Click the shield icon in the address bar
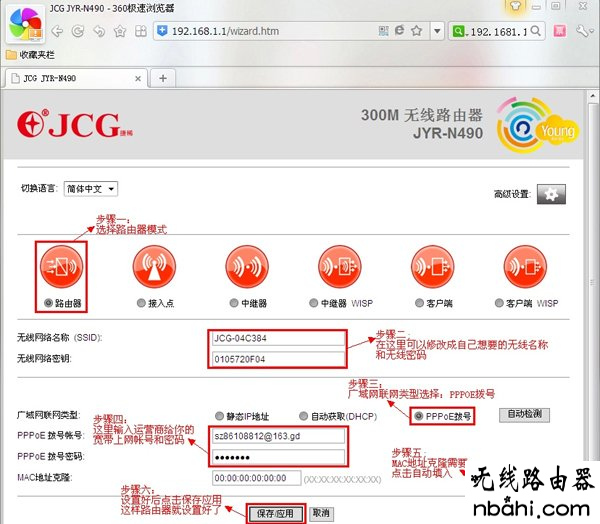Image resolution: width=600 pixels, height=524 pixels. [162, 31]
